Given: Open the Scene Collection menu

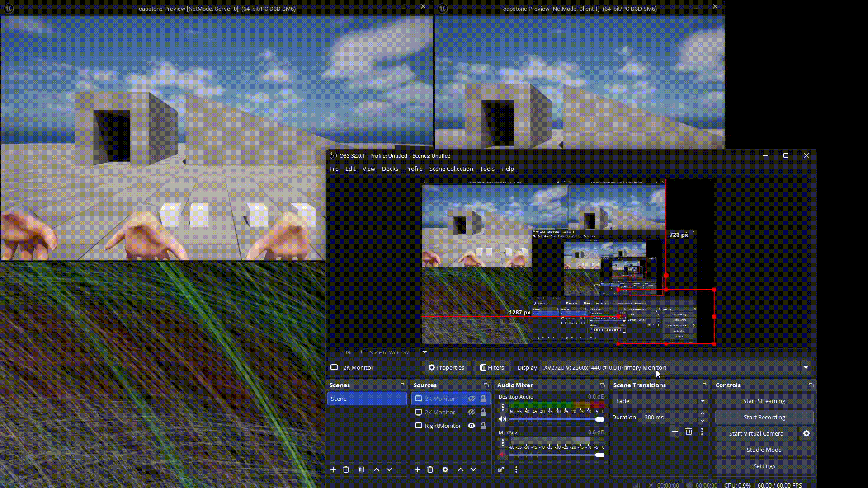Looking at the screenshot, I should tap(451, 169).
